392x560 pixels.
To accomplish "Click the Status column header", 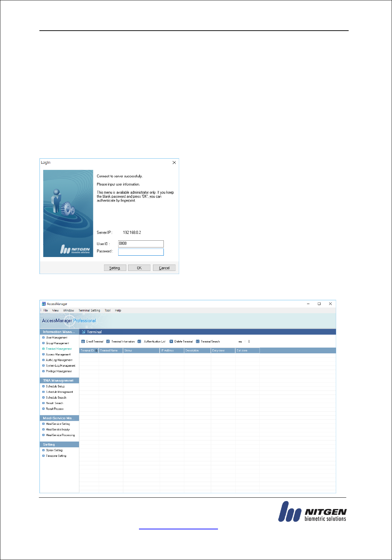I will coord(141,351).
